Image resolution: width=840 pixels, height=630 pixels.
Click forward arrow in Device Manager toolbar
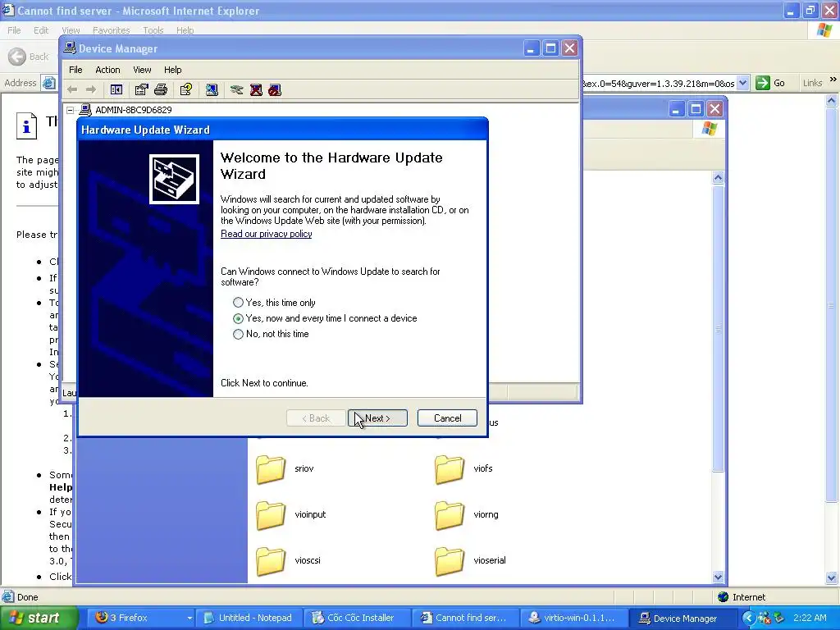(91, 89)
